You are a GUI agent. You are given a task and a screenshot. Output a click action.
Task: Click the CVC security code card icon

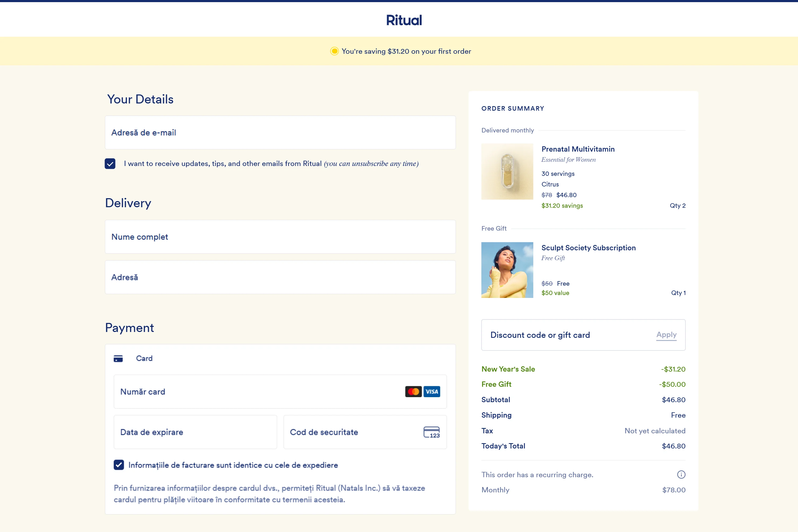(x=431, y=432)
